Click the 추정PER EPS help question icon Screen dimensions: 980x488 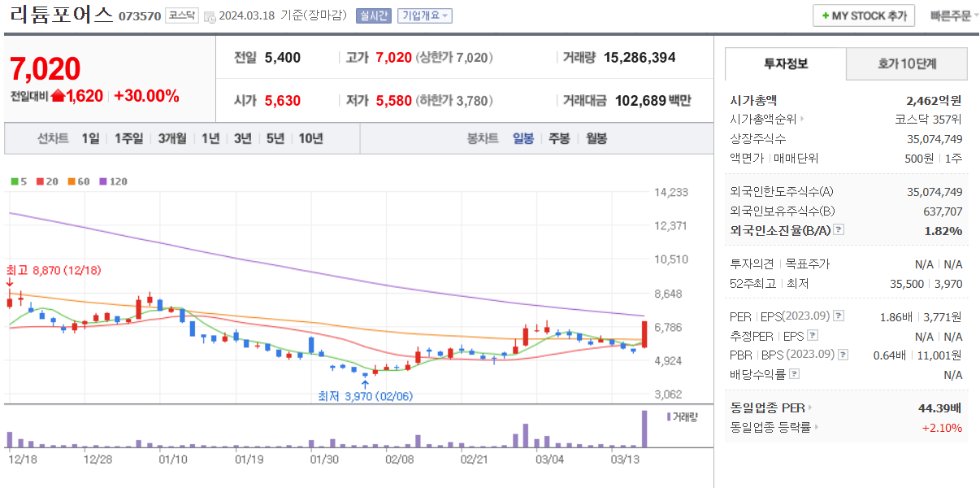(x=813, y=336)
